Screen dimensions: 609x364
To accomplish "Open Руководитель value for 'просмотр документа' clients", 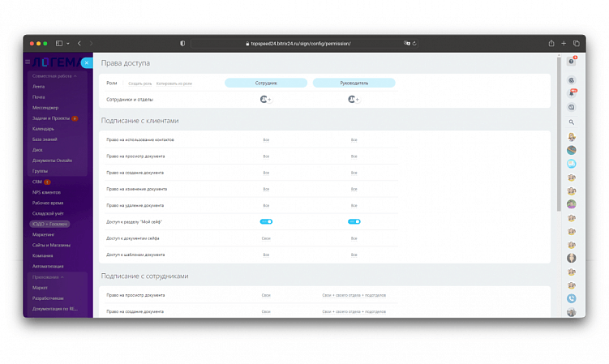I will pyautogui.click(x=354, y=156).
